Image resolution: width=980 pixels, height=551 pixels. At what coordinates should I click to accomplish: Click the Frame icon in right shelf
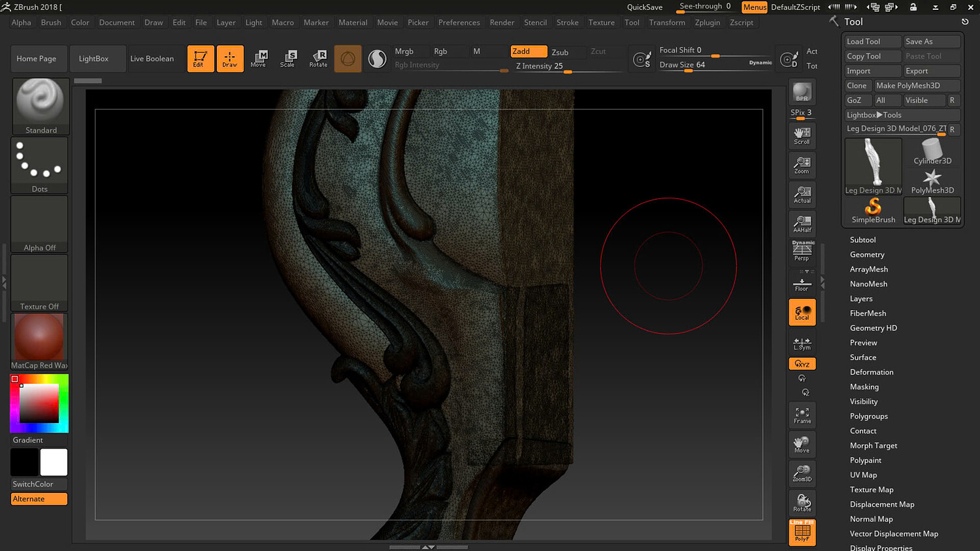[x=802, y=415]
